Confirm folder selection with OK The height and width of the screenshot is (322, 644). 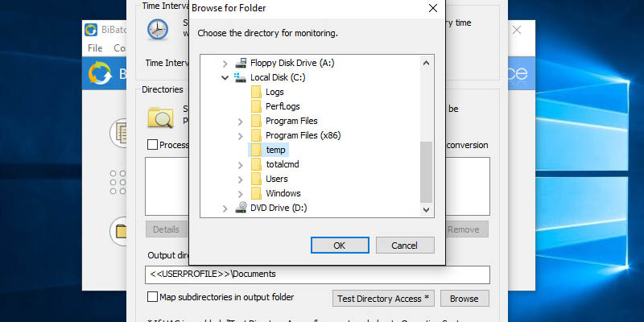[339, 246]
